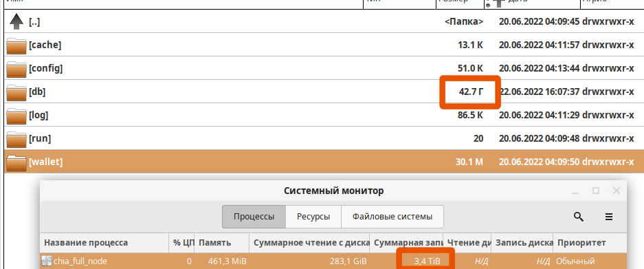The height and width of the screenshot is (269, 644).
Task: Open the System Monitor hamburger menu
Action: (x=609, y=217)
